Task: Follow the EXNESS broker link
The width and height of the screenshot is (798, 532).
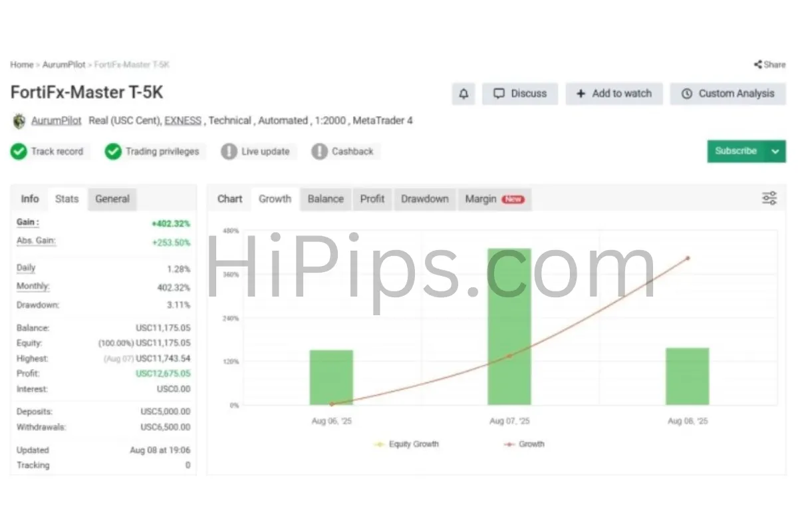Action: 183,121
